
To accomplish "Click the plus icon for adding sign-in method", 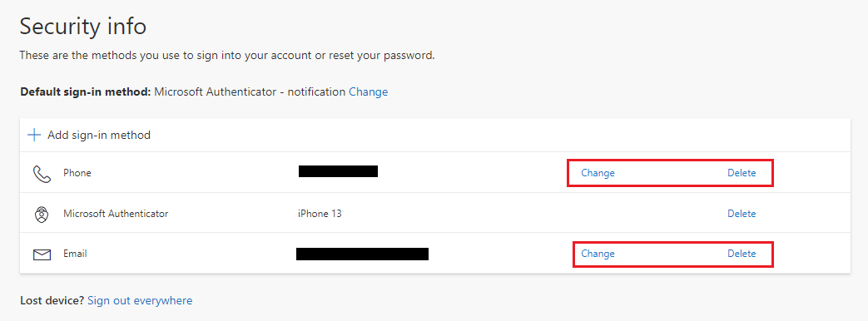I will coord(34,135).
